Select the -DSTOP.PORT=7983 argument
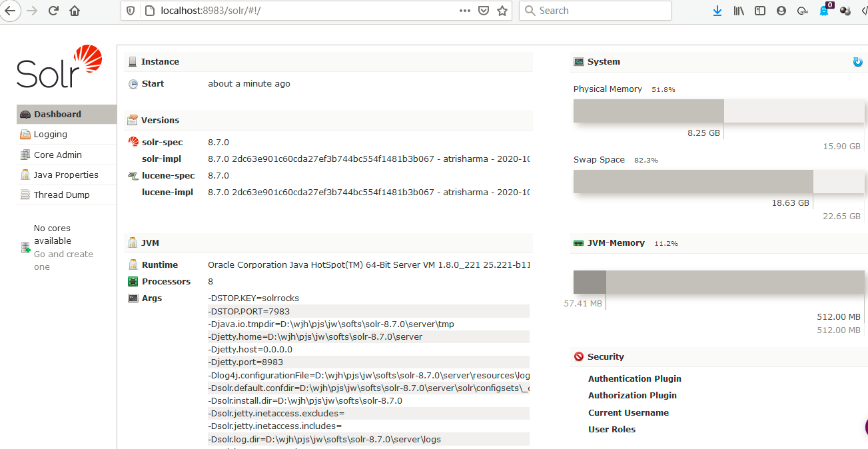 (x=249, y=311)
